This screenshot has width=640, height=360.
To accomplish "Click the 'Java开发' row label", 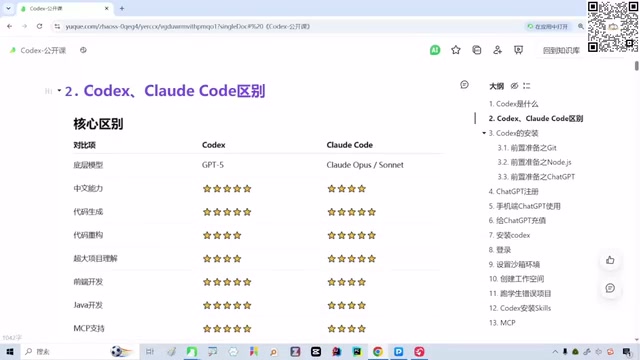I will (88, 305).
